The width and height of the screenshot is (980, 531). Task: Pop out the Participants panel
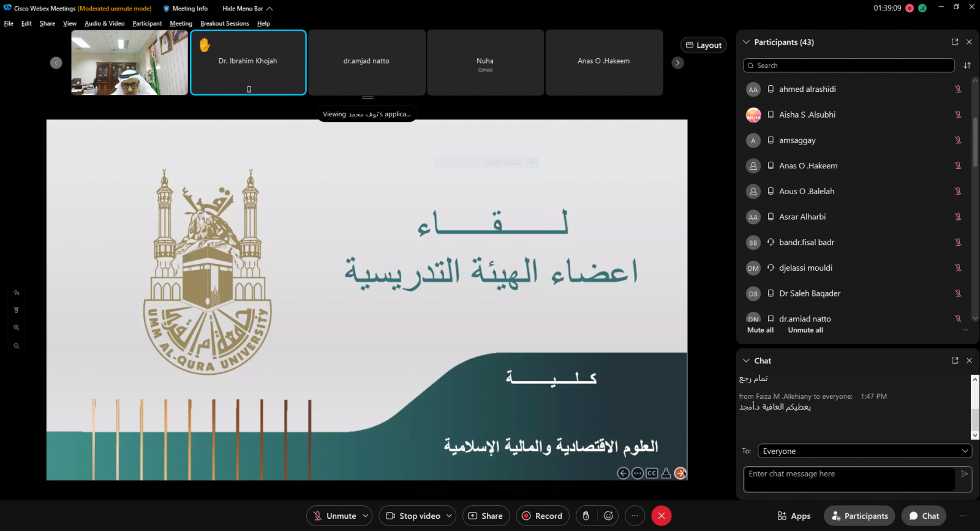(955, 42)
